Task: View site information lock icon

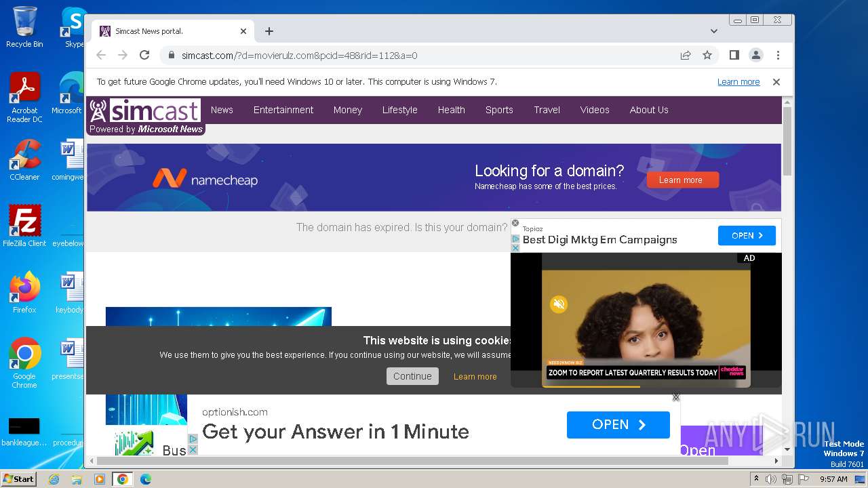Action: (x=171, y=56)
